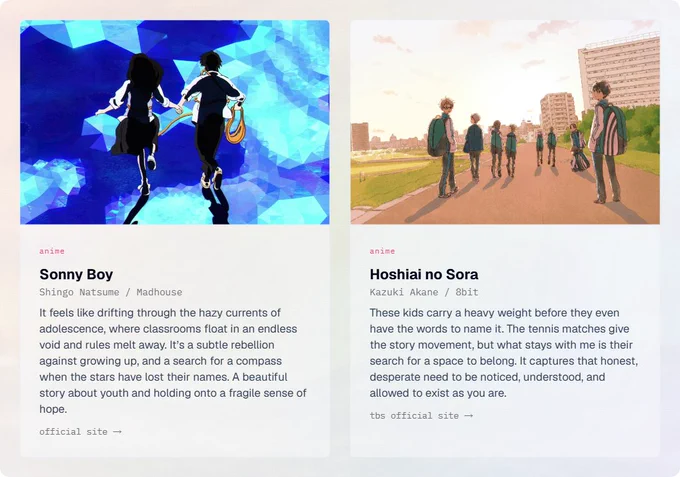Click the description starting 'These kids carry'

coord(504,353)
